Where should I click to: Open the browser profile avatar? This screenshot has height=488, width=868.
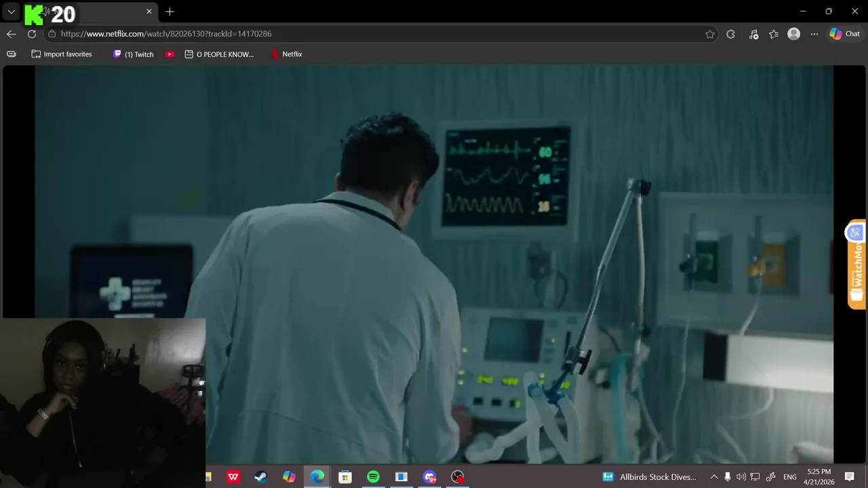point(793,34)
